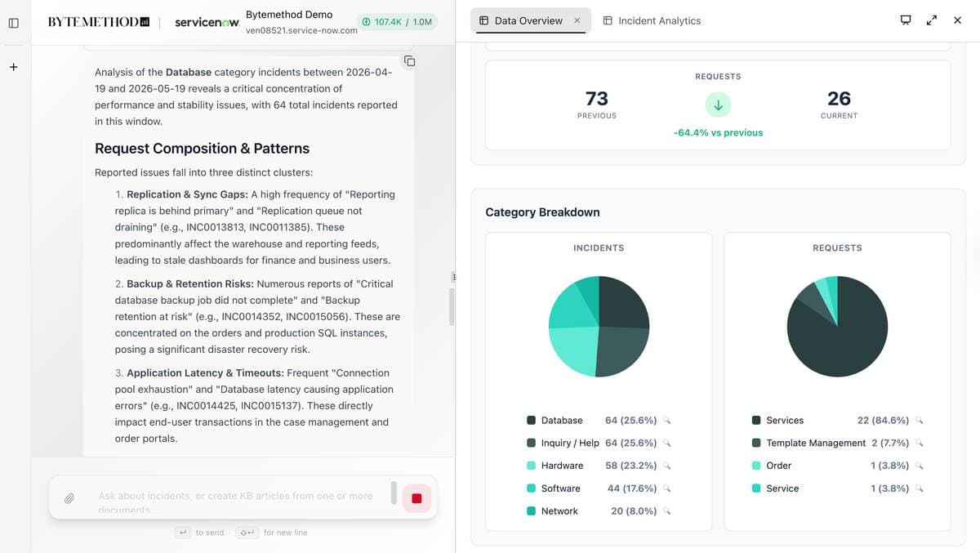Inspect Order requests magnifier icon

(919, 466)
